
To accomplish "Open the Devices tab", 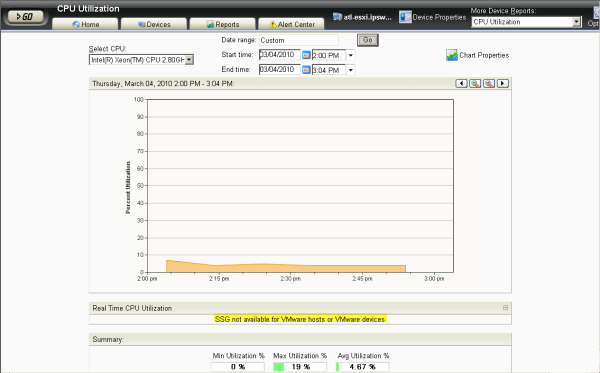I will (x=154, y=24).
